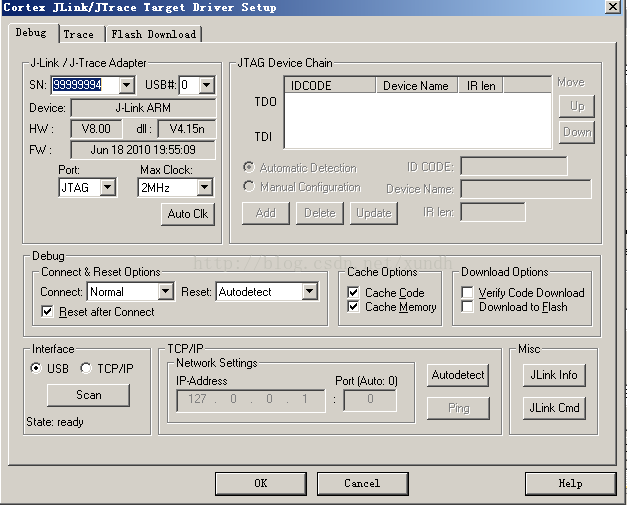Click the FW date Jun 18 2010 field

(x=143, y=150)
